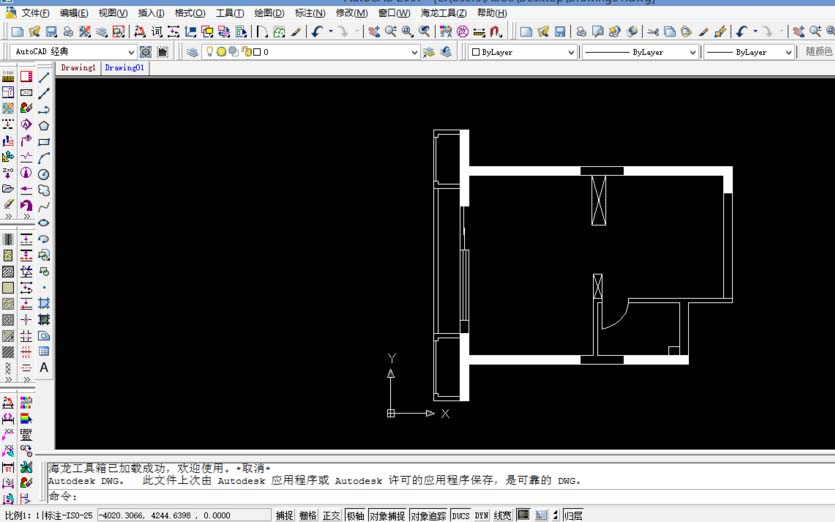Open Plot Preview from the standard toolbar
This screenshot has height=522, width=835.
[597, 32]
